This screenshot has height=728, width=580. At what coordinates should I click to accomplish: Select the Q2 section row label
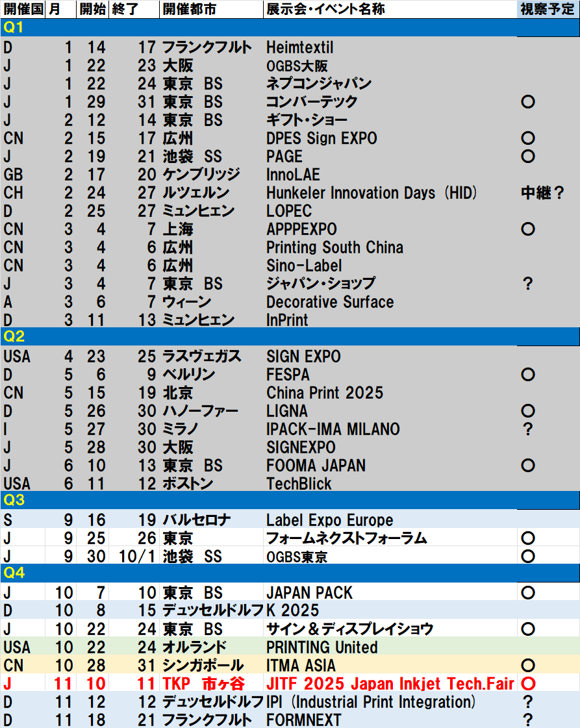(x=14, y=336)
